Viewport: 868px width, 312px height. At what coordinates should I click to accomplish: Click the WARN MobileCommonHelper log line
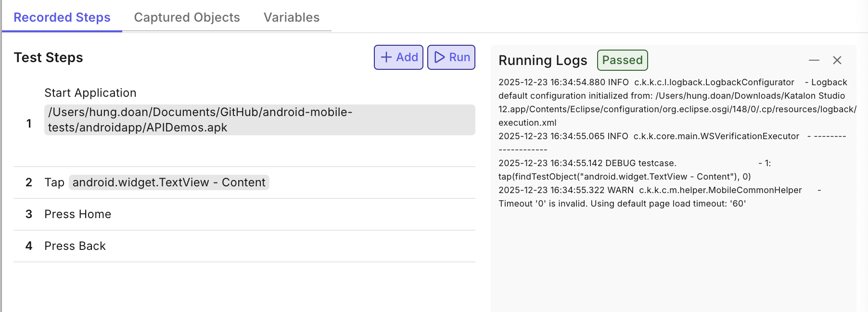[650, 190]
